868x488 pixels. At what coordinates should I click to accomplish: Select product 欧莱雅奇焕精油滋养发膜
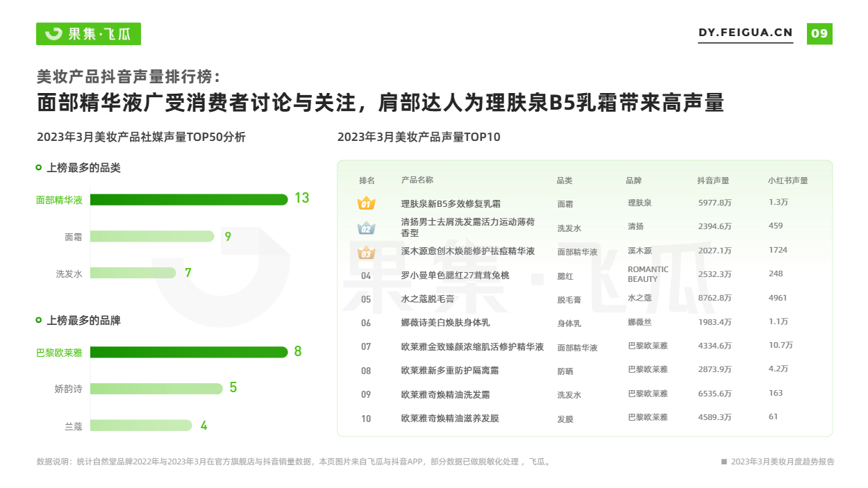pos(450,419)
